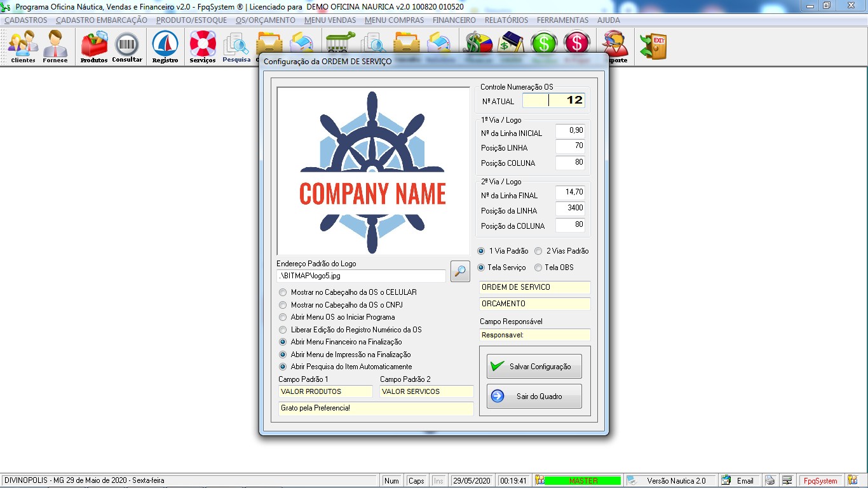
Task: Open the Consultar barcode icon
Action: [x=127, y=47]
